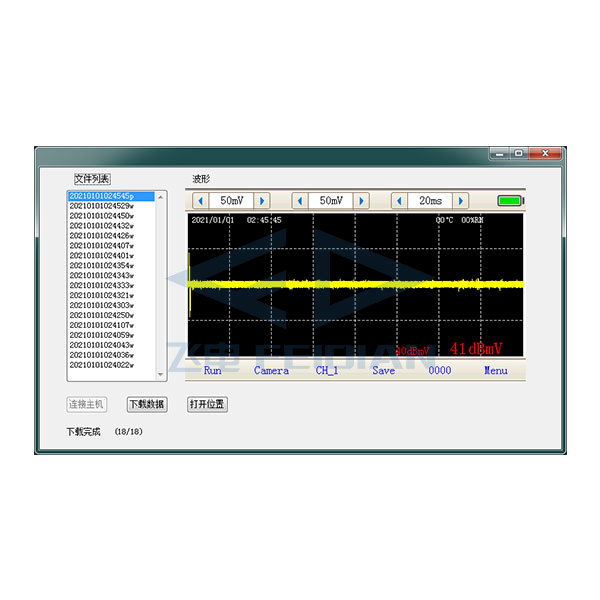Viewport: 600px width, 600px height.
Task: Select file 20210101024432w
Action: point(111,226)
